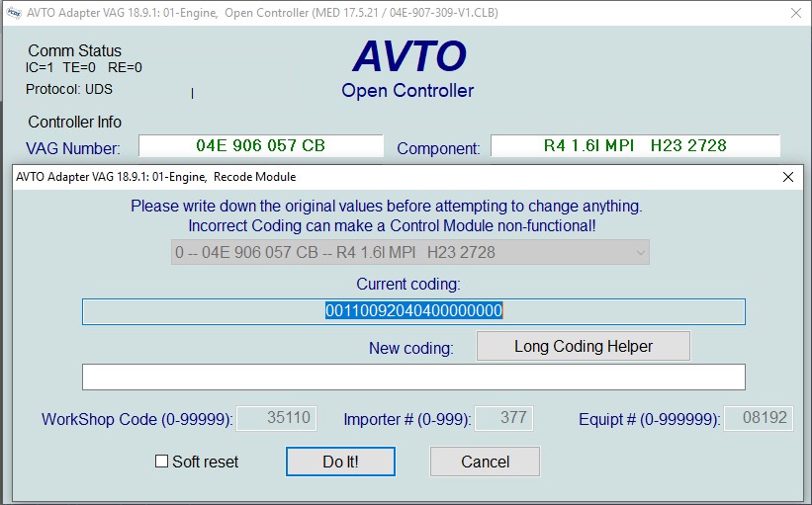Click the Equipt number field showing 08192
Screen dimensions: 812x505
[x=759, y=418]
